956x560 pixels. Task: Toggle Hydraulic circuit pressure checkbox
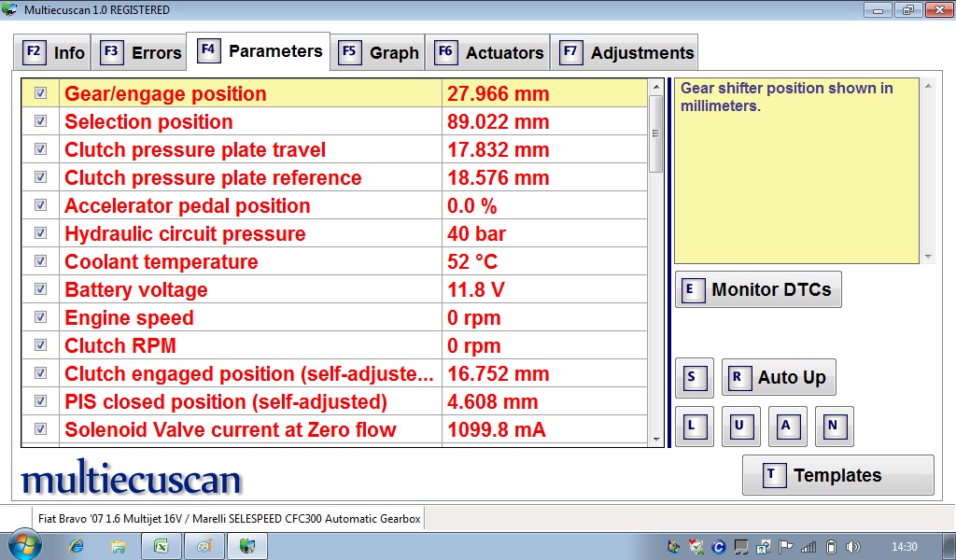(x=40, y=233)
